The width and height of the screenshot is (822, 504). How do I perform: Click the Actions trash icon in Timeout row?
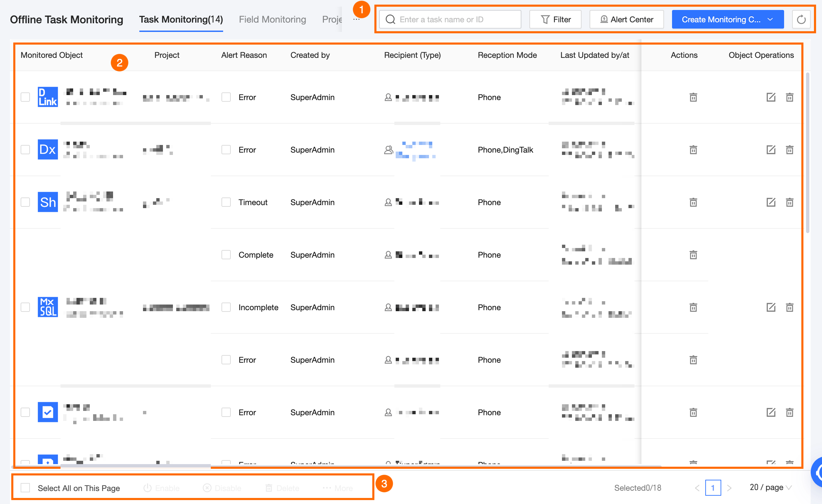(693, 202)
